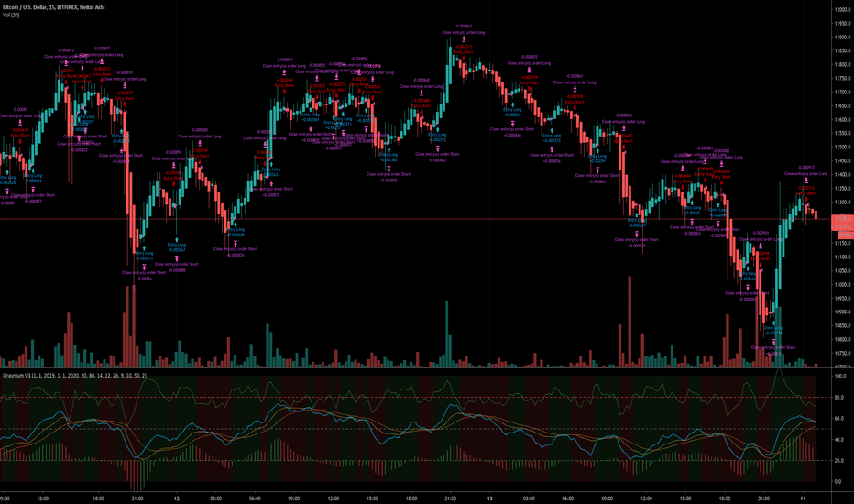The height and width of the screenshot is (504, 854).
Task: Click the 40.0 oscillator scale label
Action: click(x=840, y=440)
